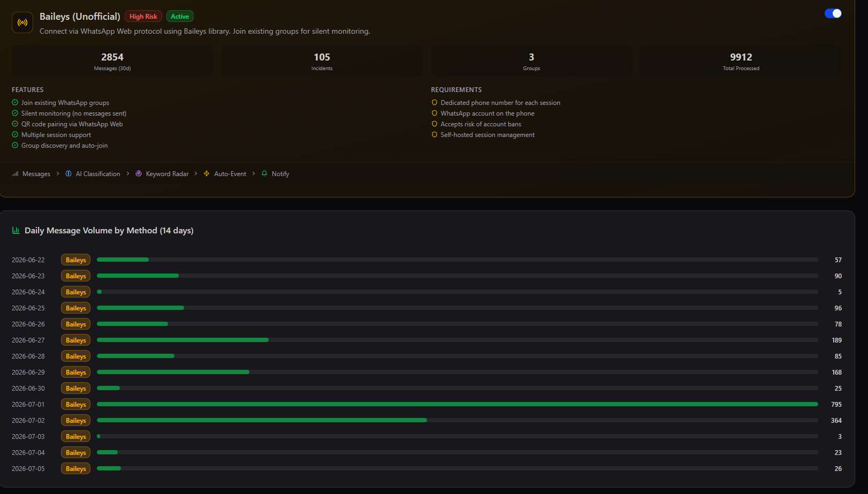The width and height of the screenshot is (868, 494).
Task: Click shield icon for WhatsApp account on the phone
Action: (x=435, y=113)
